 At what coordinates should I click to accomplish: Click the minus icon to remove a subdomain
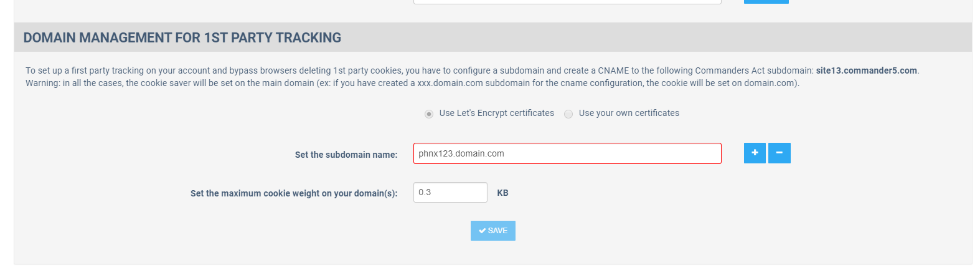(779, 153)
